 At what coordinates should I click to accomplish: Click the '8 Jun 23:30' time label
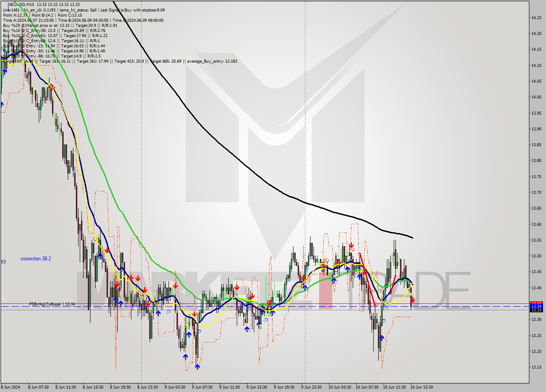tap(148, 387)
